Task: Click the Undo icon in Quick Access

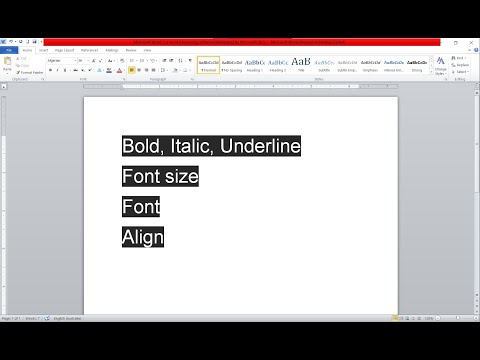Action: click(11, 42)
